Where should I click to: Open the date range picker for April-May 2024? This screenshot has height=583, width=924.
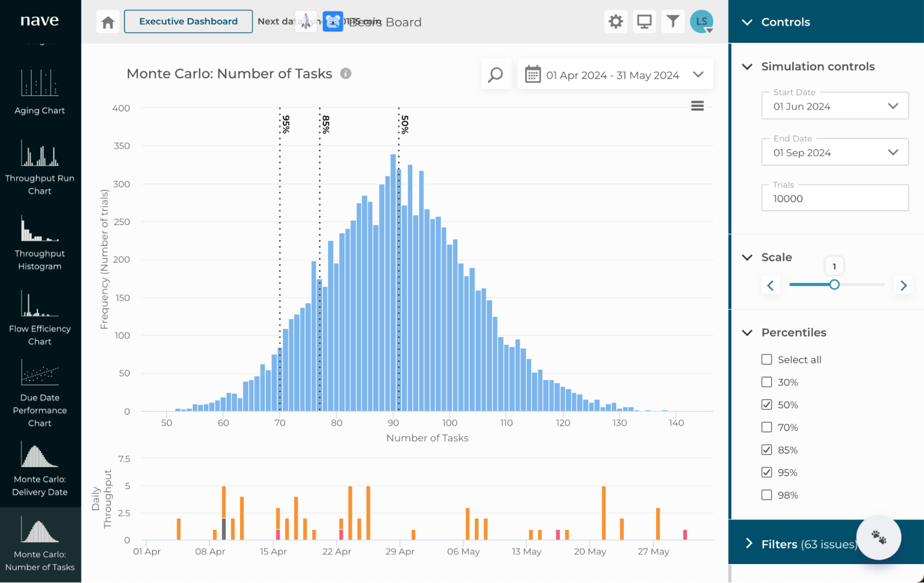click(x=615, y=74)
